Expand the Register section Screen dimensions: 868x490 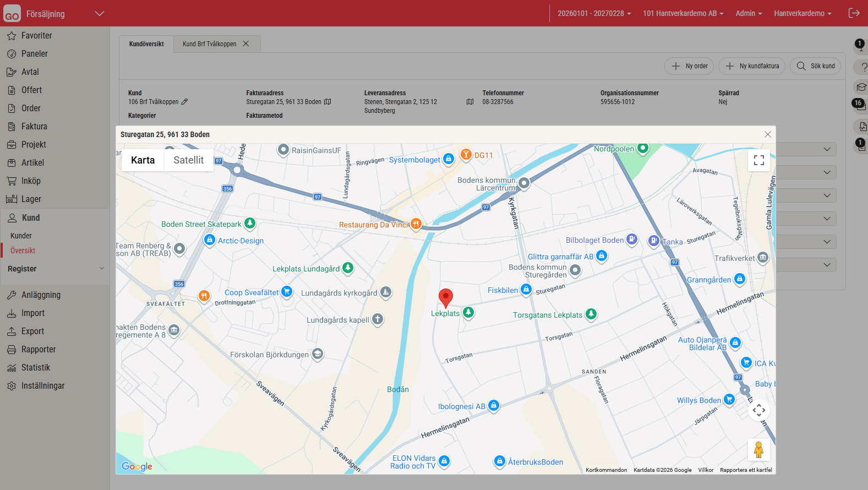coord(55,269)
